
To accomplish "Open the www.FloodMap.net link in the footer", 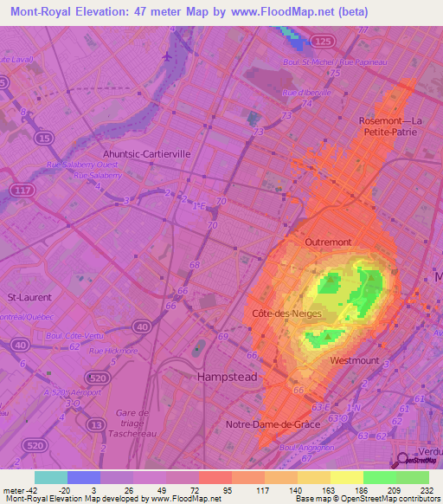I will (186, 499).
